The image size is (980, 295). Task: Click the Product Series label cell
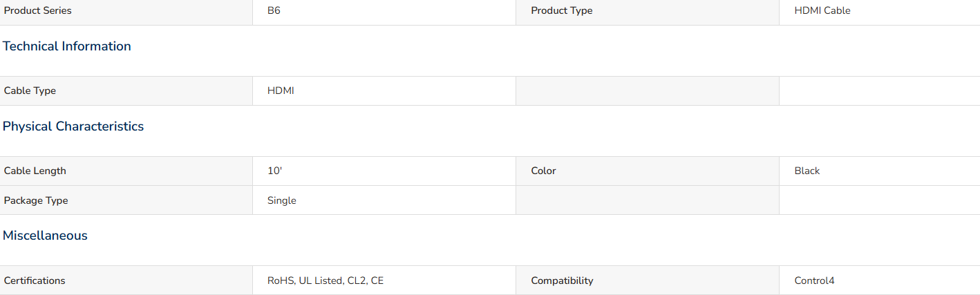click(x=126, y=11)
